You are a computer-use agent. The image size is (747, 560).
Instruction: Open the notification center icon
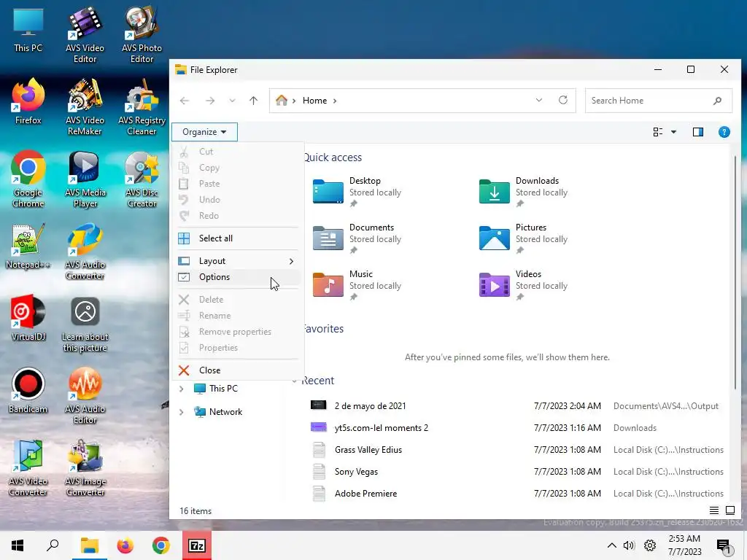pos(724,546)
